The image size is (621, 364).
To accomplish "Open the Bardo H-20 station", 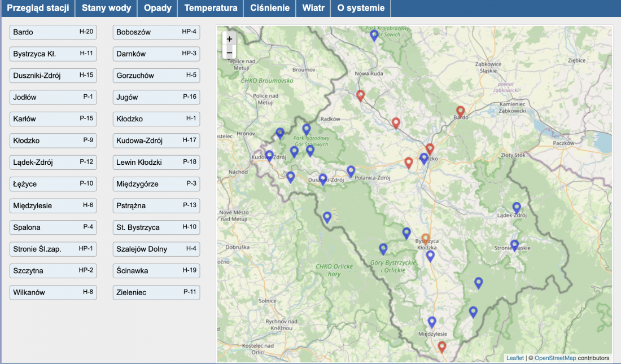I will tap(53, 32).
